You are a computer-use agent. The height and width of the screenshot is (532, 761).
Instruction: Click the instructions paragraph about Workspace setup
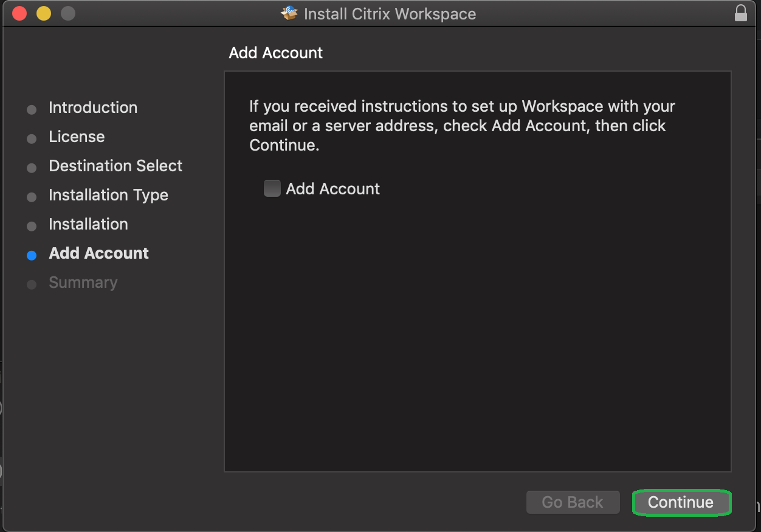pyautogui.click(x=462, y=126)
